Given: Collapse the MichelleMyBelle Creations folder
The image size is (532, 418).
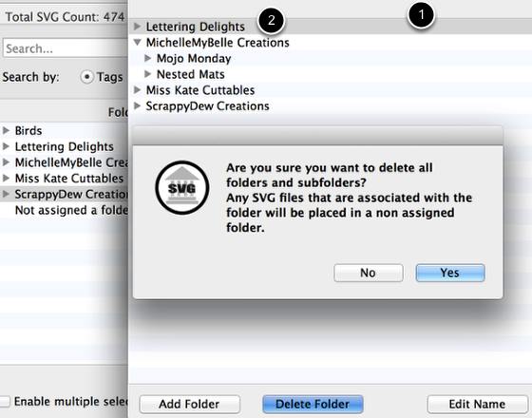Looking at the screenshot, I should coord(137,42).
